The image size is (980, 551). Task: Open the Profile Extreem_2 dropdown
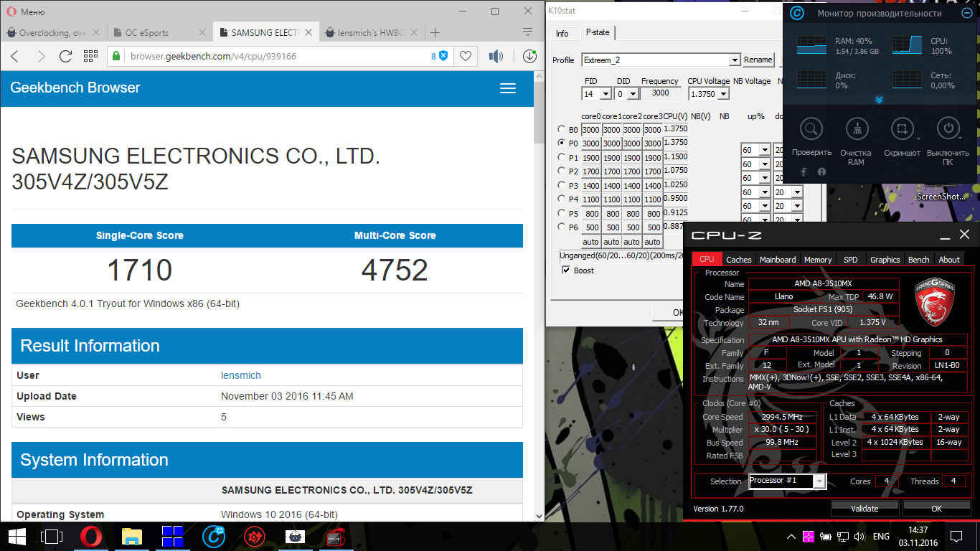click(734, 60)
